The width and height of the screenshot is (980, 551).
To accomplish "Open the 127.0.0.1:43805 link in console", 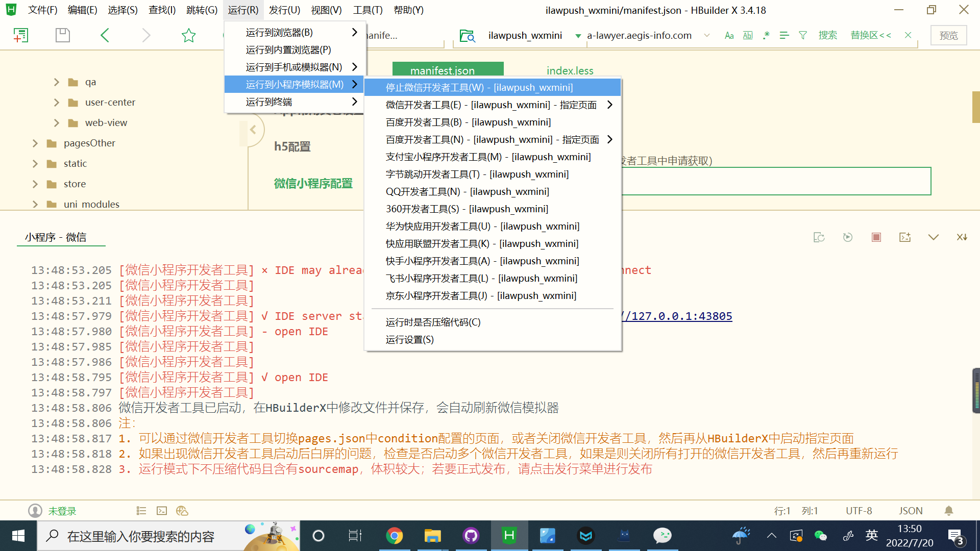I will point(679,316).
